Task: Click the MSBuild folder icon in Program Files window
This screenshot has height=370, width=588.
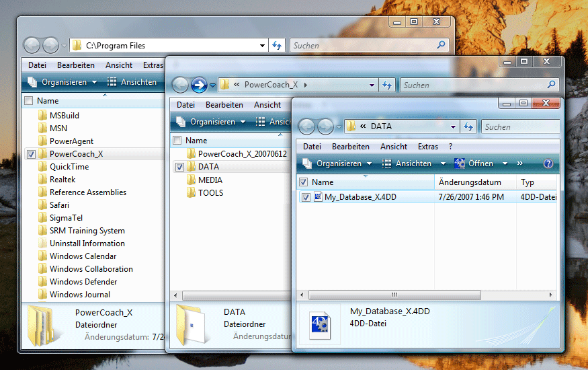Action: click(43, 115)
